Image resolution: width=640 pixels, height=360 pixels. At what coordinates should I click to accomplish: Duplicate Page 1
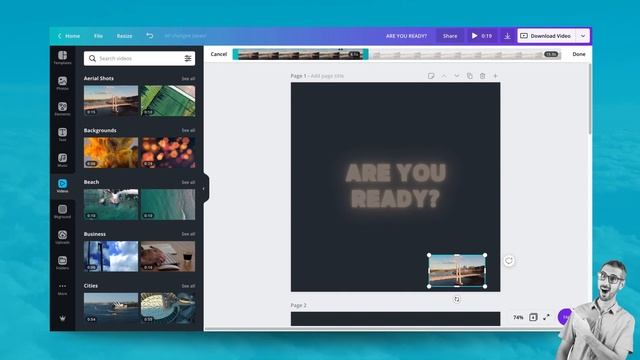tap(470, 76)
